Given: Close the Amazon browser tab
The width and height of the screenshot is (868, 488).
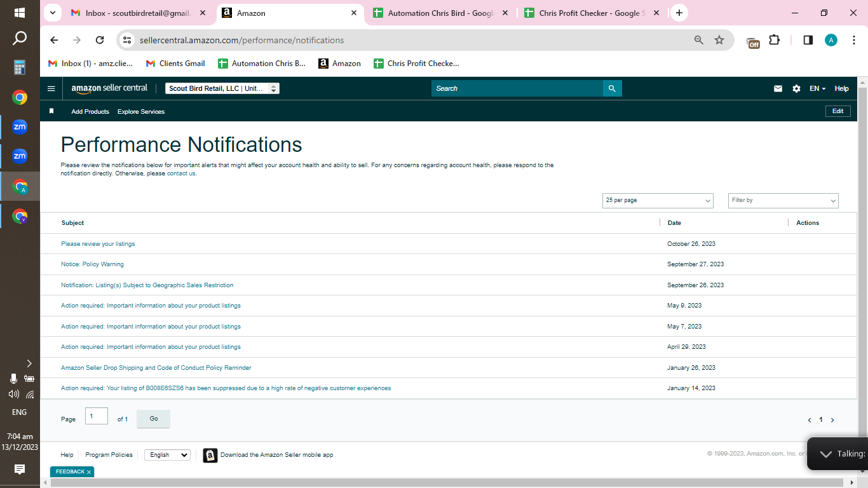Looking at the screenshot, I should click(x=354, y=13).
